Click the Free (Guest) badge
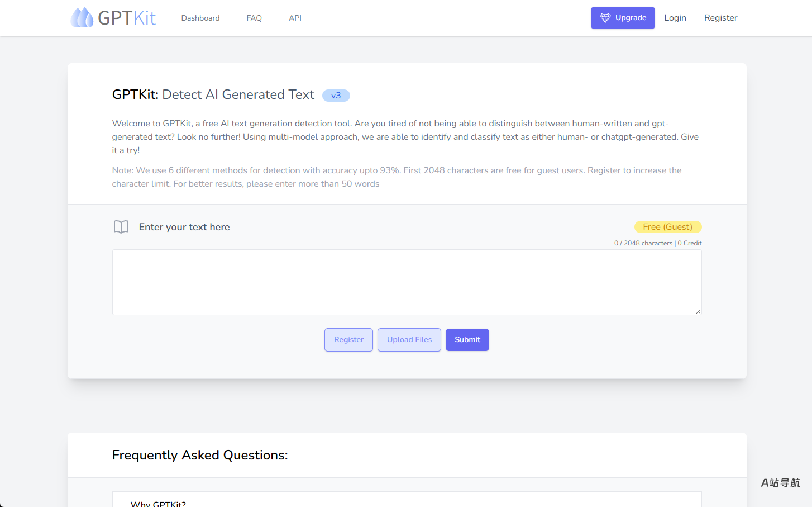 click(668, 227)
